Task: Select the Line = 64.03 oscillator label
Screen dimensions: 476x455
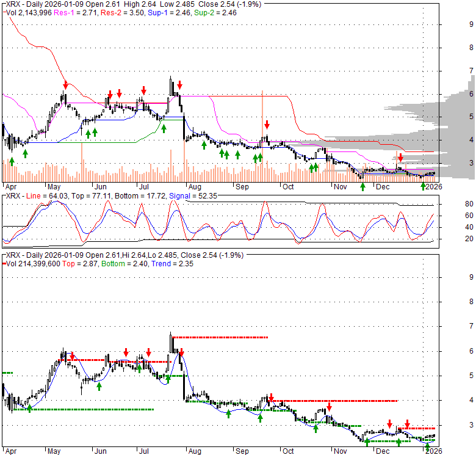Action: click(x=47, y=196)
